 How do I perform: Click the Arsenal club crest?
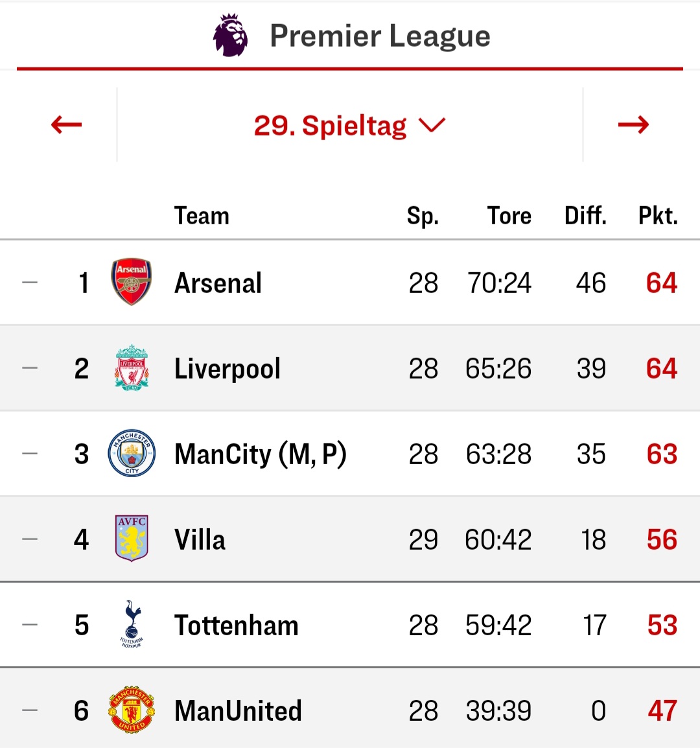click(x=131, y=282)
